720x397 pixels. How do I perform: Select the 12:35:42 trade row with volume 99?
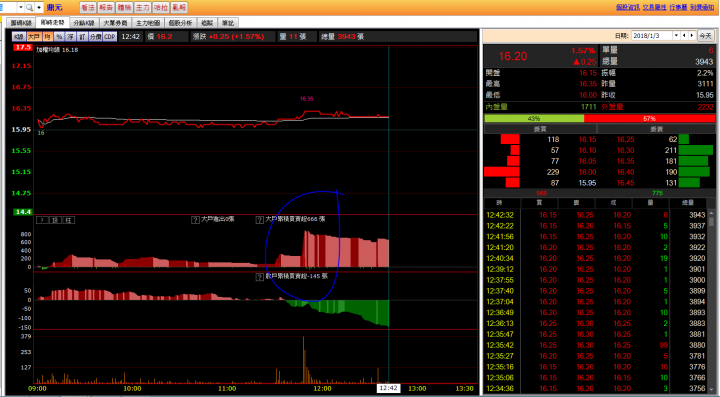tap(596, 345)
